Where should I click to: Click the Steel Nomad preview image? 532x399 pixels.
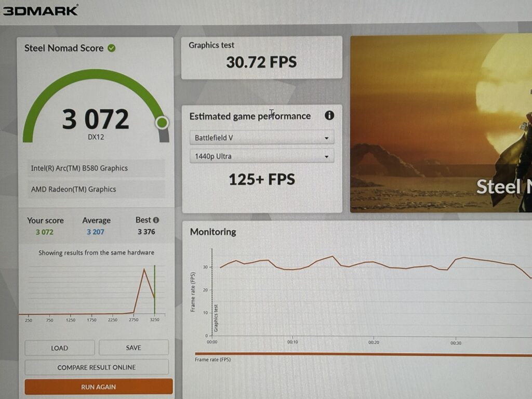point(441,124)
